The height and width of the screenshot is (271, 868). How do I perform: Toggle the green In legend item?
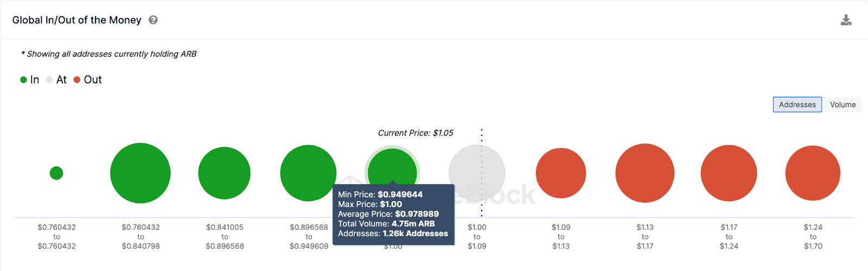[30, 80]
